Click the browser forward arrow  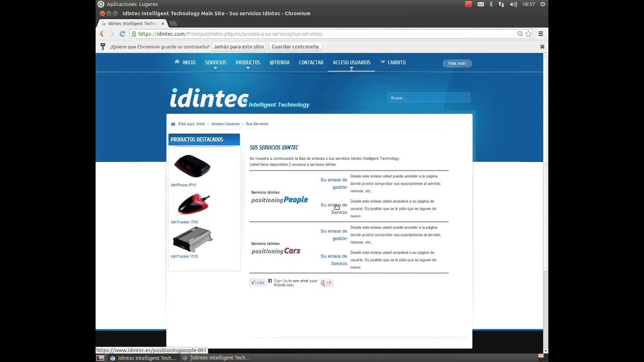pos(112,34)
